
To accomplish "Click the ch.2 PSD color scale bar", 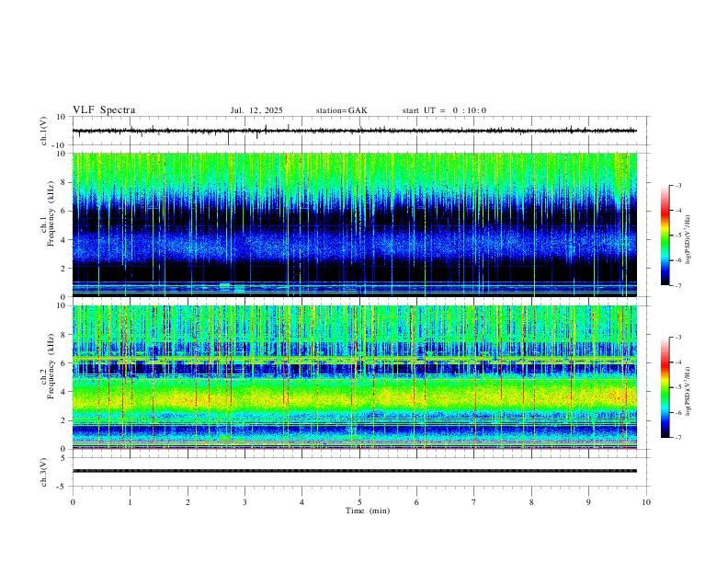I will pos(665,387).
